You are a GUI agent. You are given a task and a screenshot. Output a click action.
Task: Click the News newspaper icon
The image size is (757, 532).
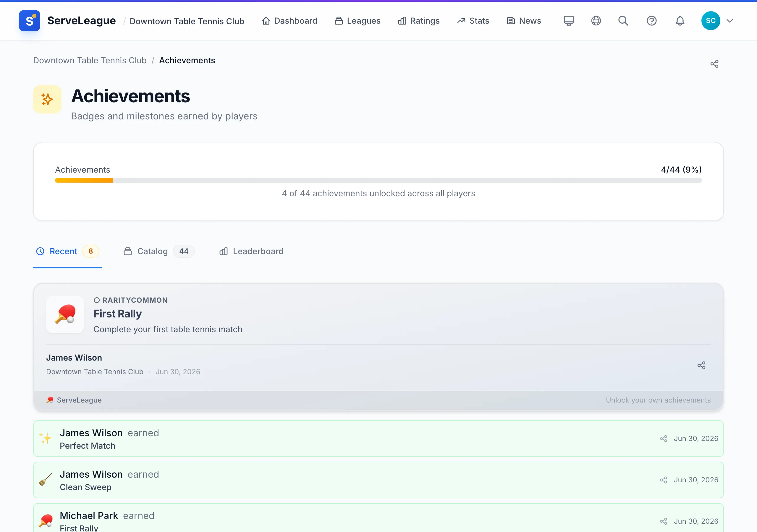click(x=511, y=21)
